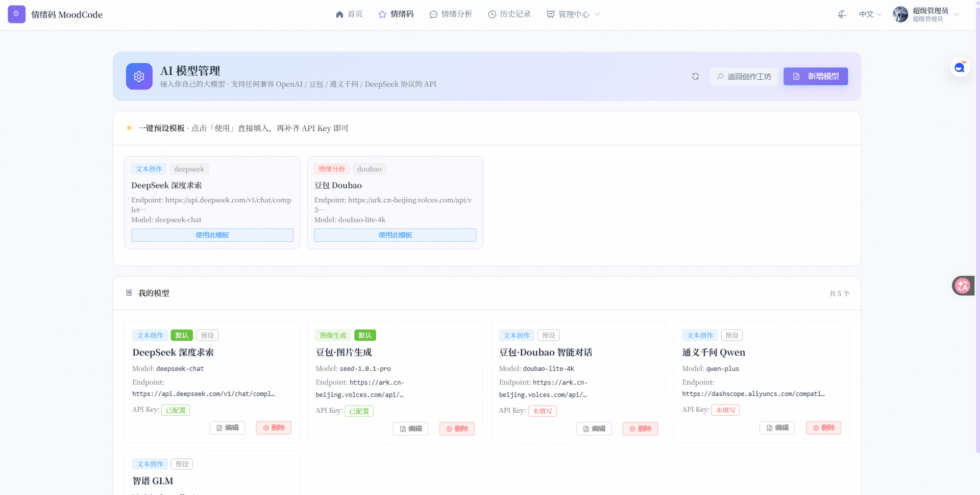This screenshot has width=980, height=495.
Task: Click the deepseek-chat model name in 我的模型
Action: pyautogui.click(x=180, y=368)
